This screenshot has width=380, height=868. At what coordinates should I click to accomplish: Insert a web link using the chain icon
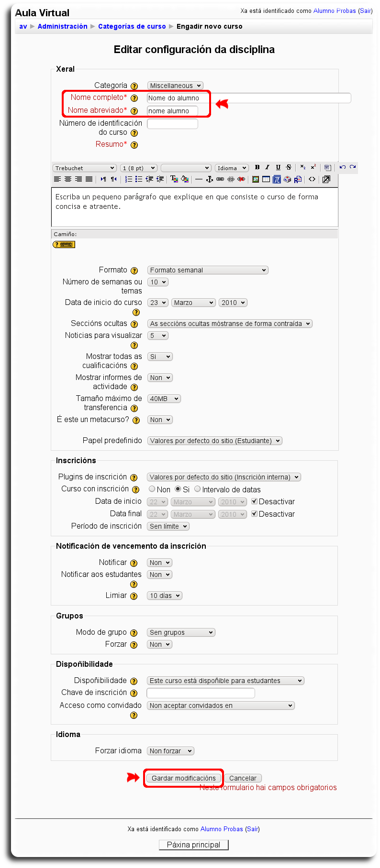coord(220,179)
